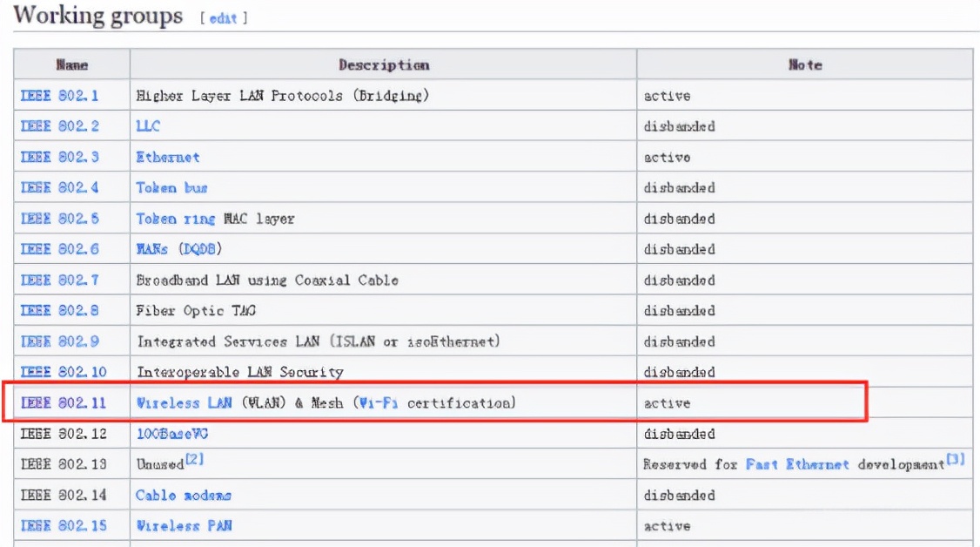Follow the Cable modems link
980x547 pixels.
pos(184,495)
